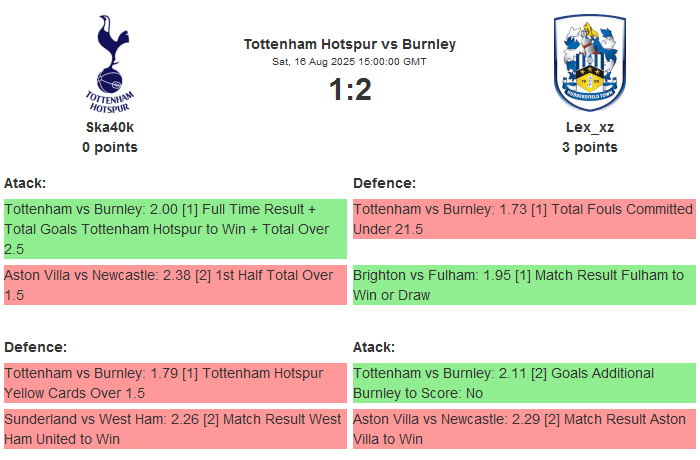Click the right-column Defence heading
This screenshot has height=460, width=700.
(384, 183)
